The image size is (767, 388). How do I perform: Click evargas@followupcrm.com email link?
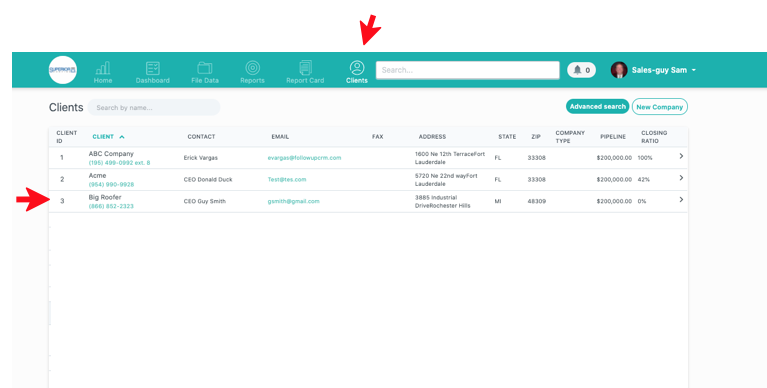[304, 158]
